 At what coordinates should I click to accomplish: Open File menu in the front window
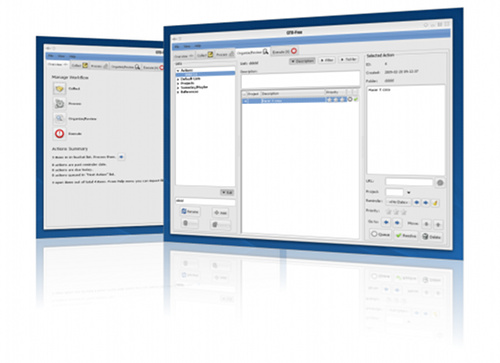tap(177, 47)
